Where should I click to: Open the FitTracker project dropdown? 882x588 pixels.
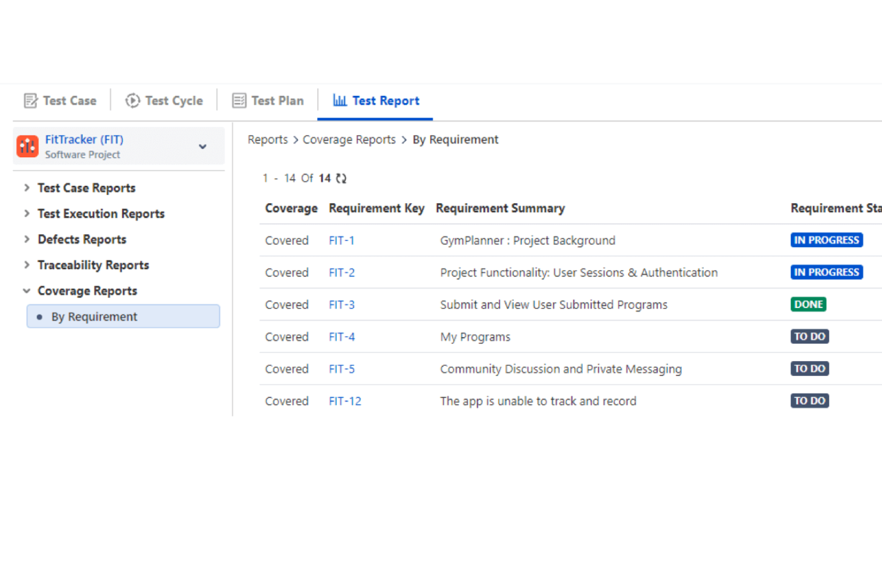[203, 146]
